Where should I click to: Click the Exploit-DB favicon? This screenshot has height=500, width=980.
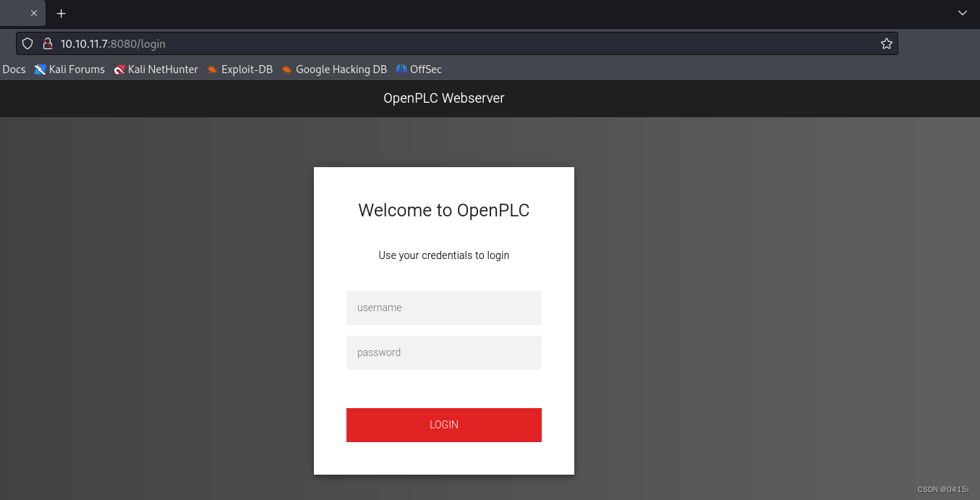[213, 69]
